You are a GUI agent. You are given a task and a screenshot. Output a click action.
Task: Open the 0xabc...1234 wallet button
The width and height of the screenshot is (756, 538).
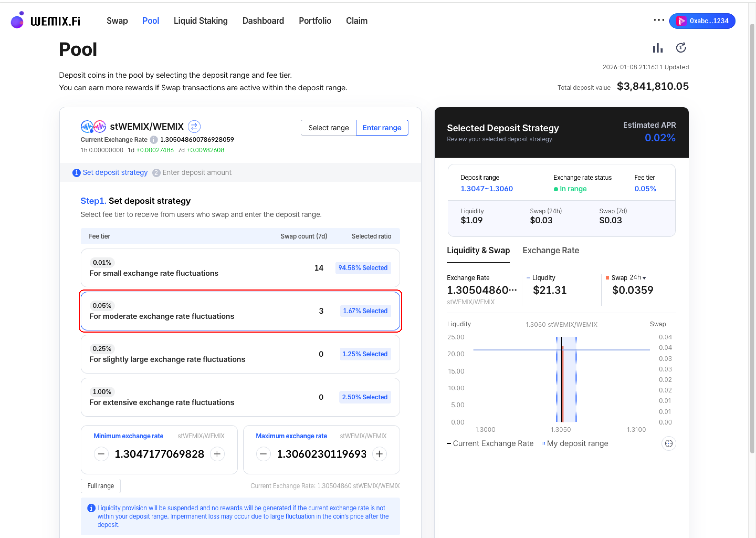[702, 21]
